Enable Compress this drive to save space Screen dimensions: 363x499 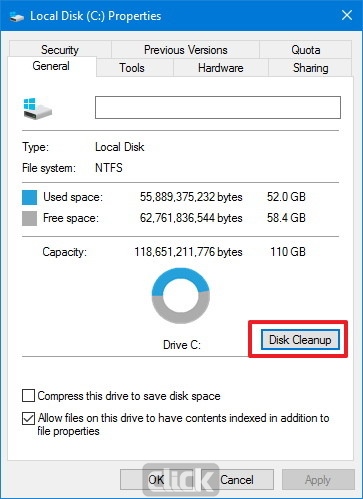(28, 396)
